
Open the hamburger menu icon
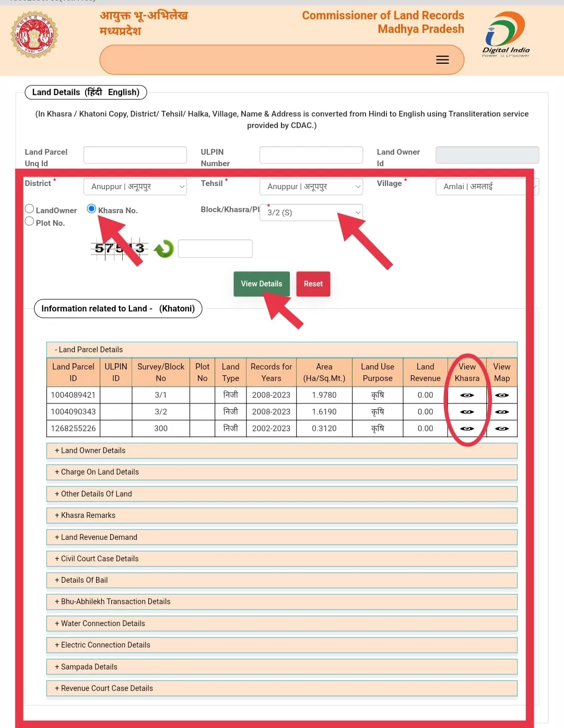pos(442,60)
